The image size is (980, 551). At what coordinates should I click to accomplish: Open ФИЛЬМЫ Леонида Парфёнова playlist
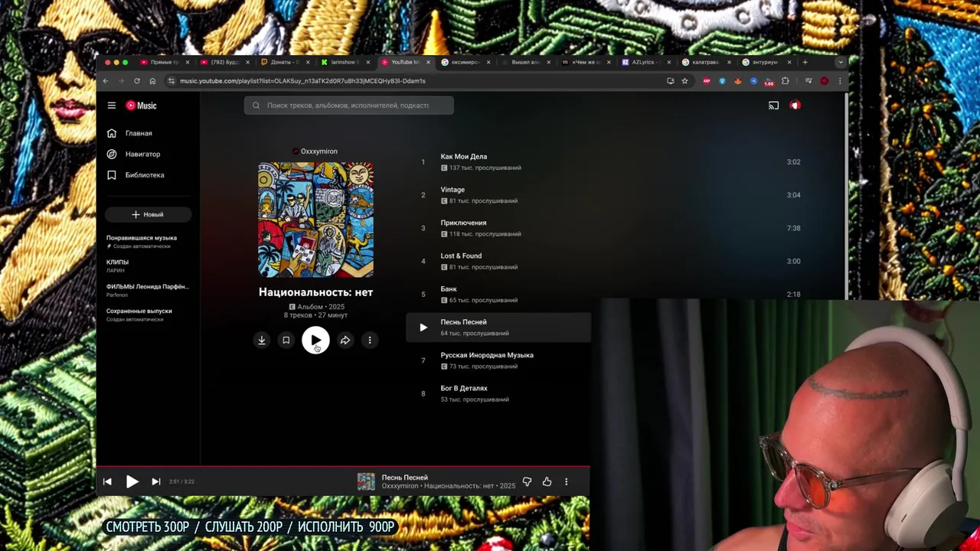click(x=148, y=290)
